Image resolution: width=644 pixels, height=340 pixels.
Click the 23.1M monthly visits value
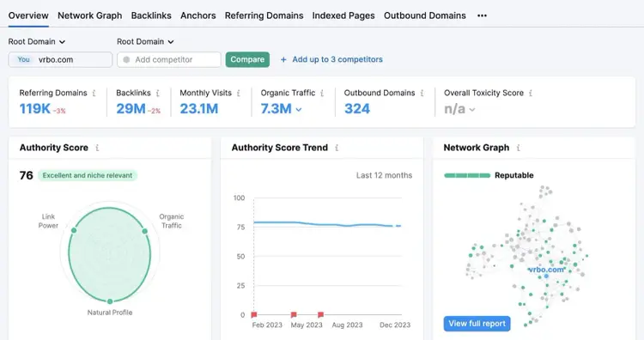tap(199, 109)
